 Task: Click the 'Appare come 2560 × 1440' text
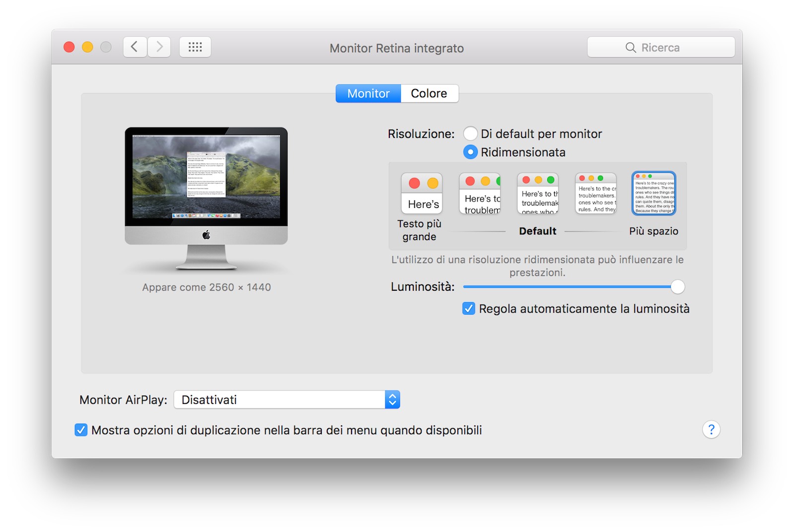point(207,287)
